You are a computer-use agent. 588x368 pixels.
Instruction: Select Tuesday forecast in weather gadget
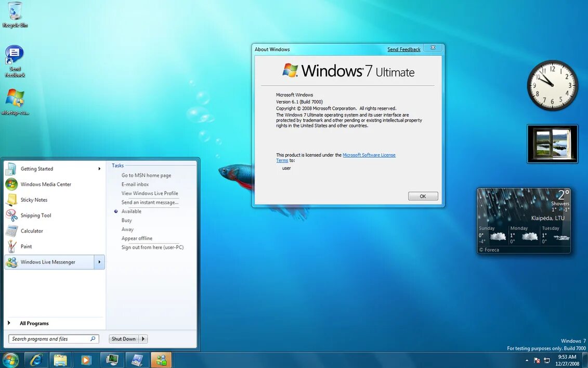point(555,235)
